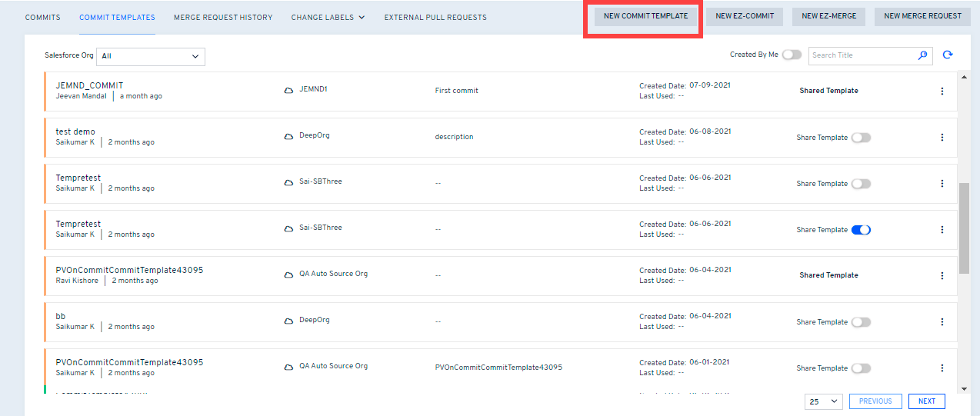980x416 pixels.
Task: Expand the Change Labels menu
Action: pyautogui.click(x=328, y=17)
